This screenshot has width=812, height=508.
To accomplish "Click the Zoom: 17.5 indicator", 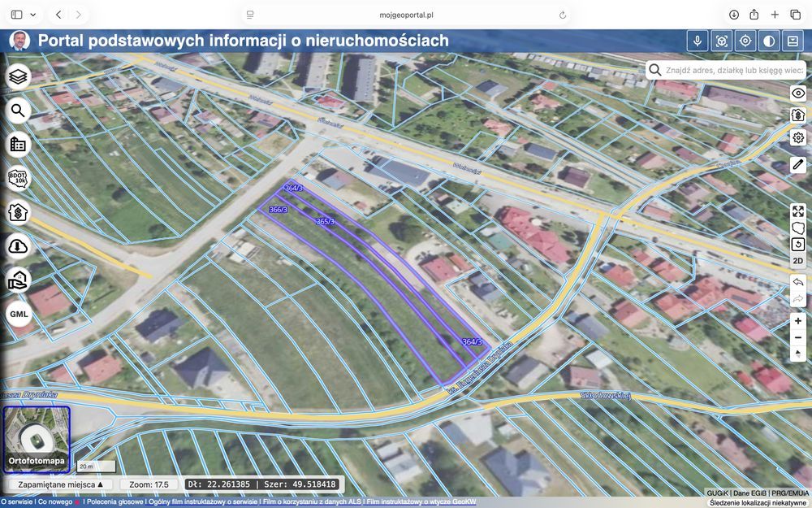I will coord(149,484).
